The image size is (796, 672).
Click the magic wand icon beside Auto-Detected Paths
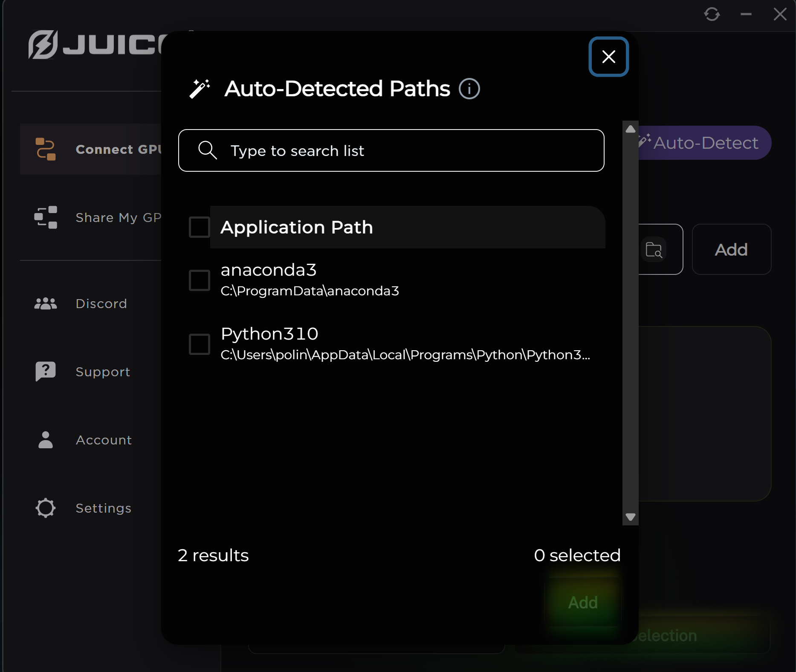point(200,89)
